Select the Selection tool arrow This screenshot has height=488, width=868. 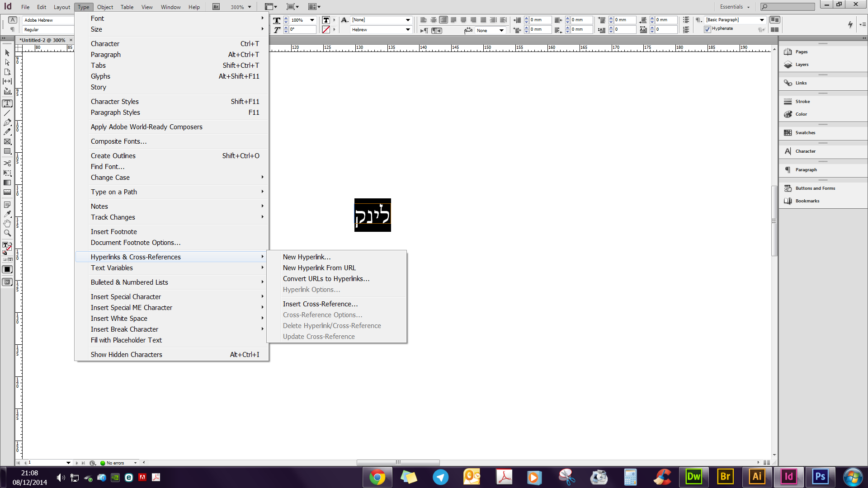[7, 53]
